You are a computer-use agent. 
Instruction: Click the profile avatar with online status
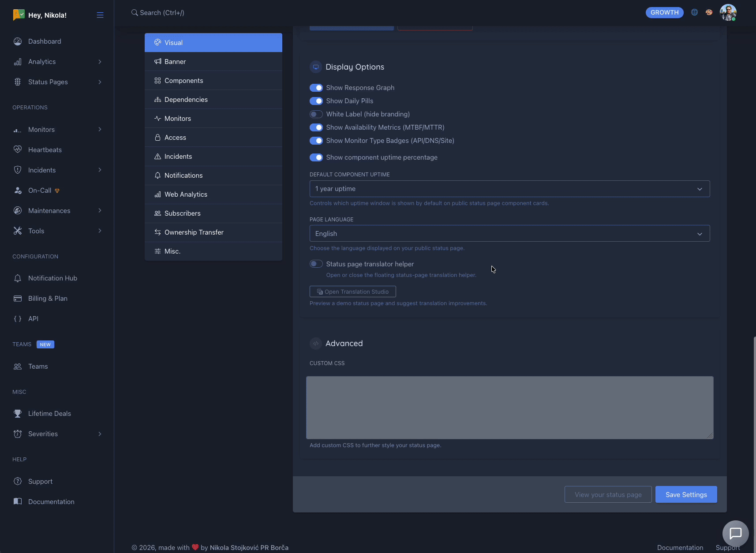pos(729,12)
